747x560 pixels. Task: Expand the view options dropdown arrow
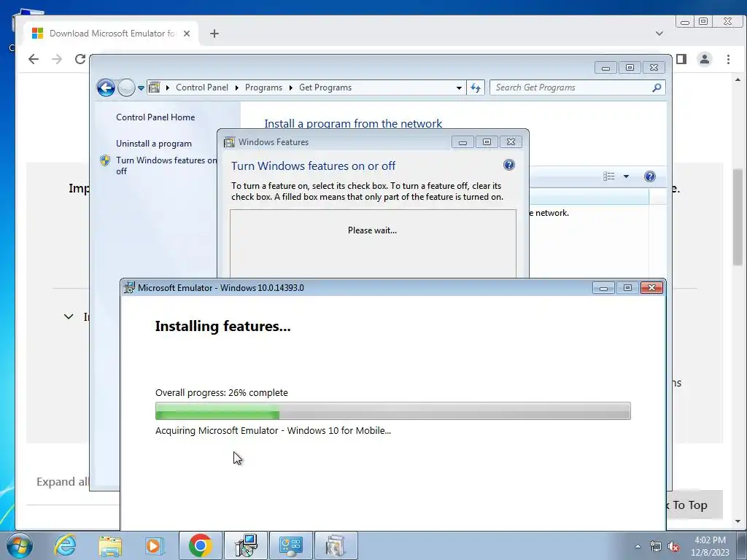(x=626, y=176)
